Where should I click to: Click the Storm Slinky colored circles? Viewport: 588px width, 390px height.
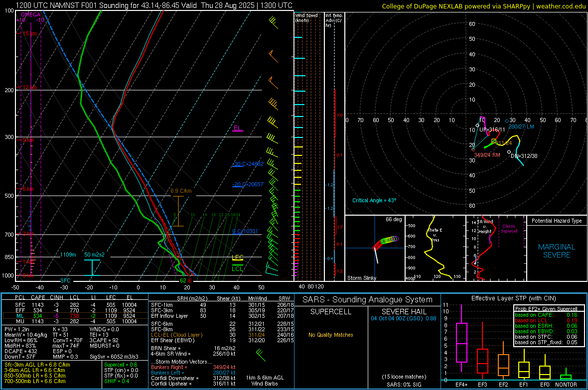coord(386,242)
